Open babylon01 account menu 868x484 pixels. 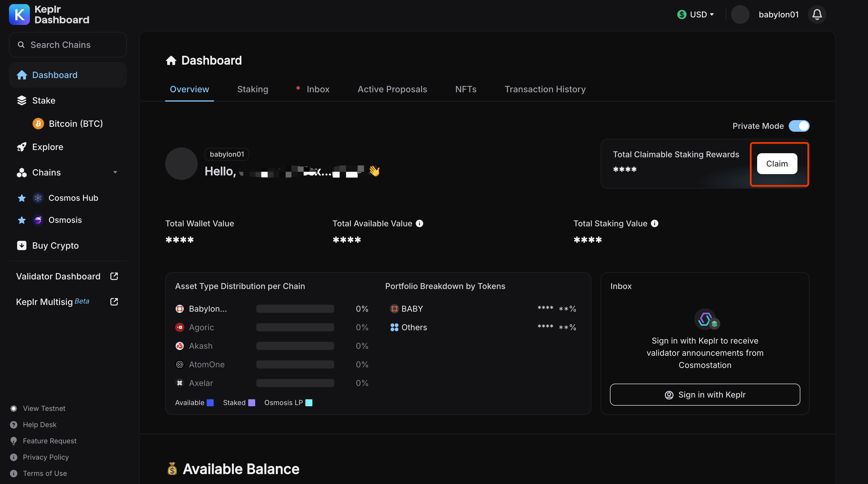click(x=778, y=15)
